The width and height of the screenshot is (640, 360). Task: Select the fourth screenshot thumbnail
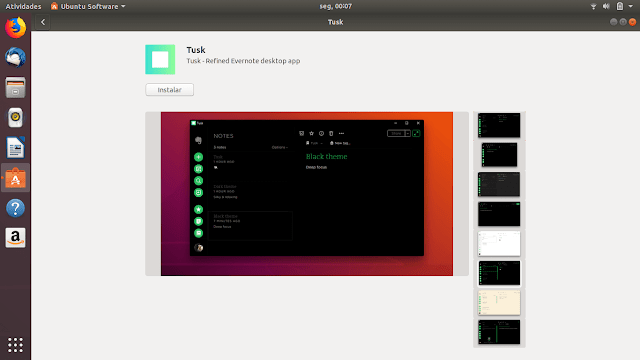coord(499,214)
